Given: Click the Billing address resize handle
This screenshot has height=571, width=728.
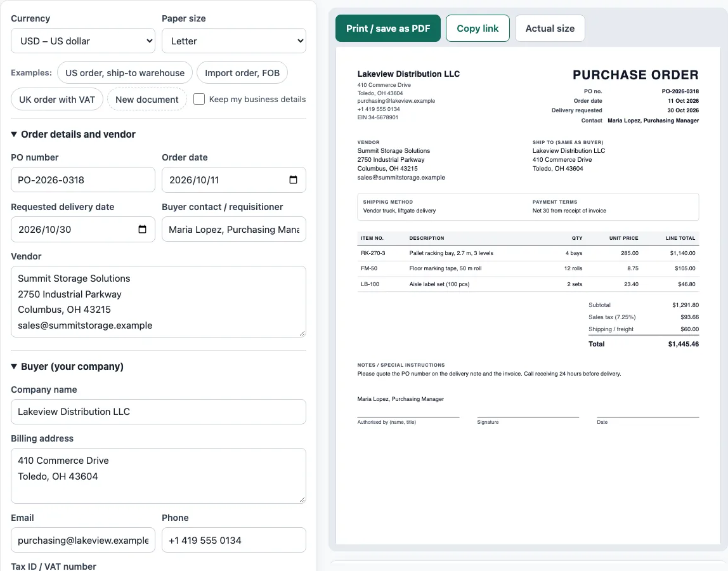Looking at the screenshot, I should click(302, 499).
